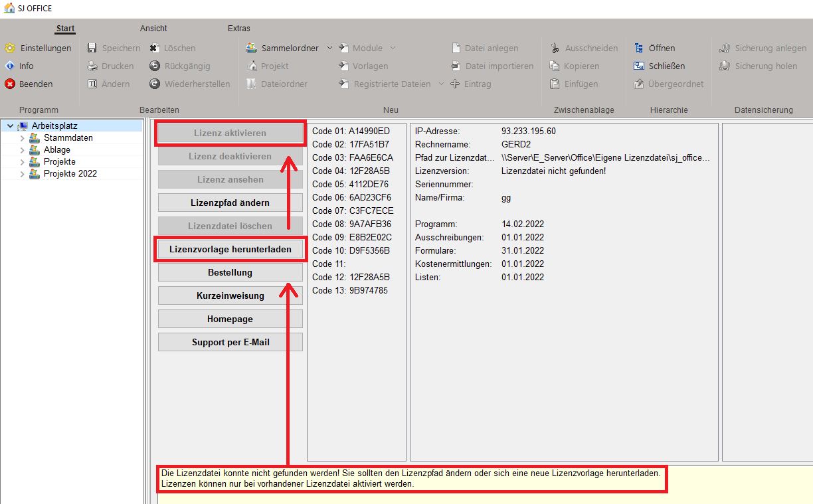Open the Kurzeinweisung button
813x504 pixels.
230,295
